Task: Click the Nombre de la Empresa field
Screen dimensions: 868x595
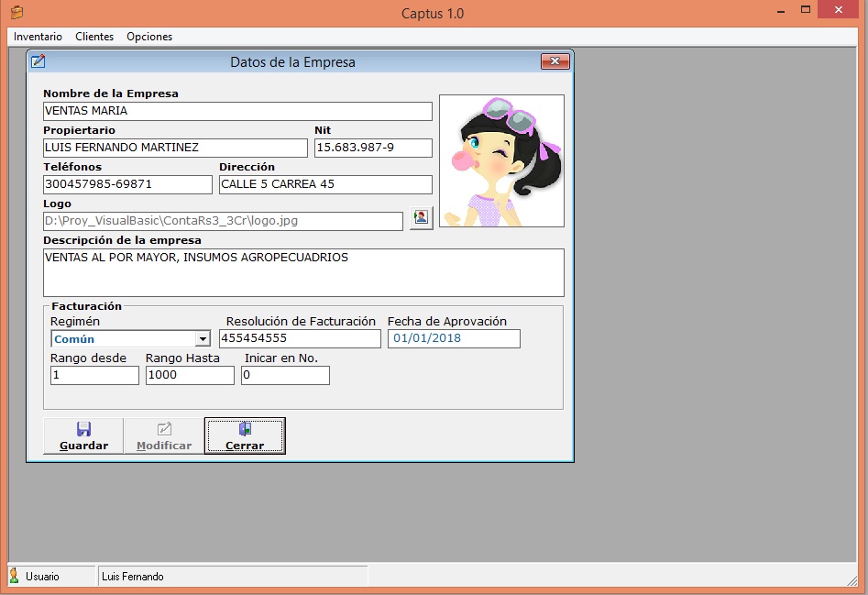Action: click(x=237, y=111)
